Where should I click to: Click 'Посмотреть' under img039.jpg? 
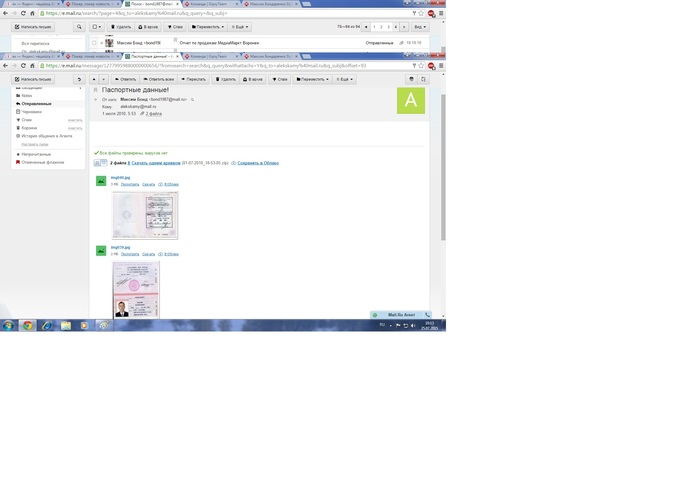130,254
